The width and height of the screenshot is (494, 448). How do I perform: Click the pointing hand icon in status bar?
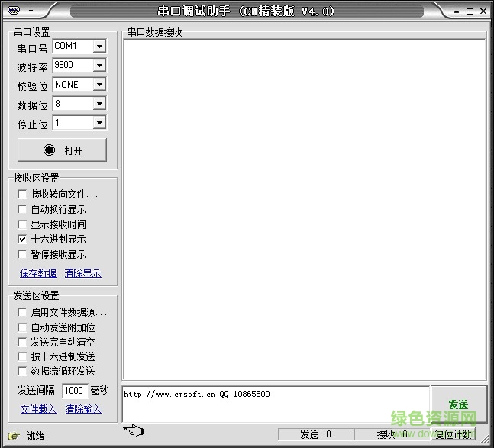[x=132, y=431]
